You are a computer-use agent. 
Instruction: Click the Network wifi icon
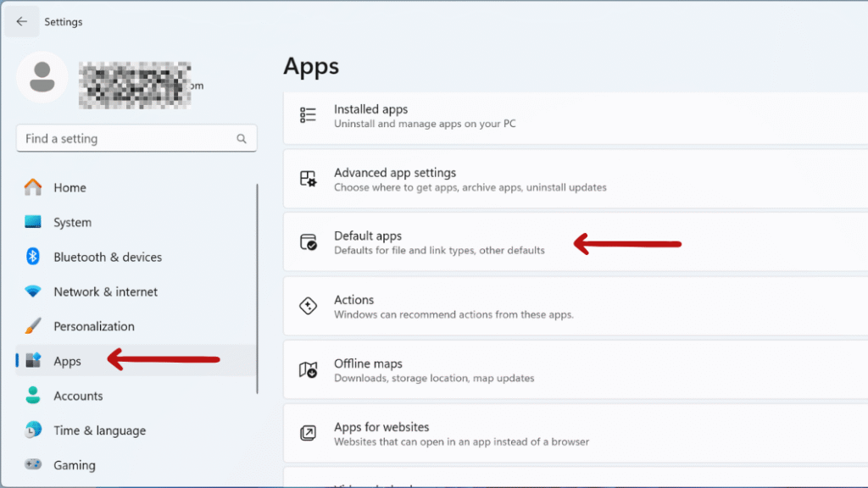click(x=33, y=291)
